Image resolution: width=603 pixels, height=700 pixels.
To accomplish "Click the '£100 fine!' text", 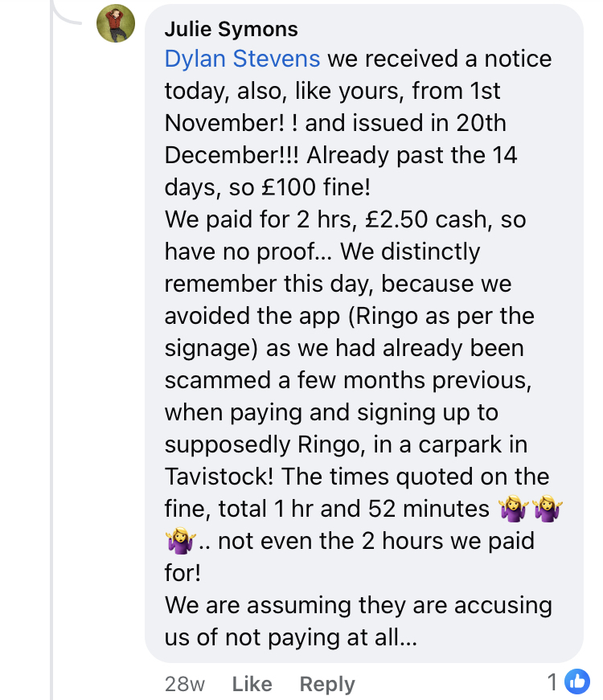I will (316, 187).
